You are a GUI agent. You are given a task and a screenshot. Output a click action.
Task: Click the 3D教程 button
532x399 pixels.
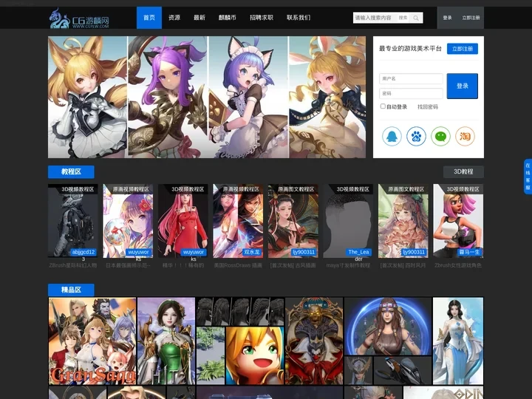pyautogui.click(x=463, y=171)
